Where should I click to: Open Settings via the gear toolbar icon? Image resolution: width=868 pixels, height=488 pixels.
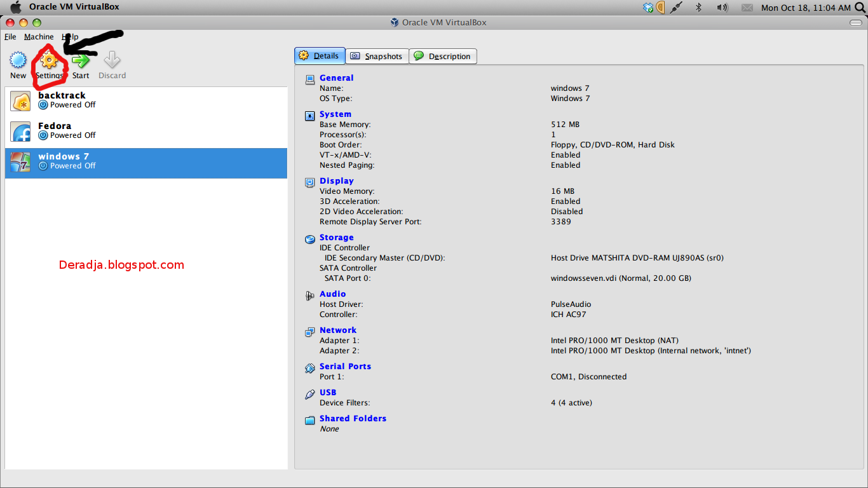(49, 60)
